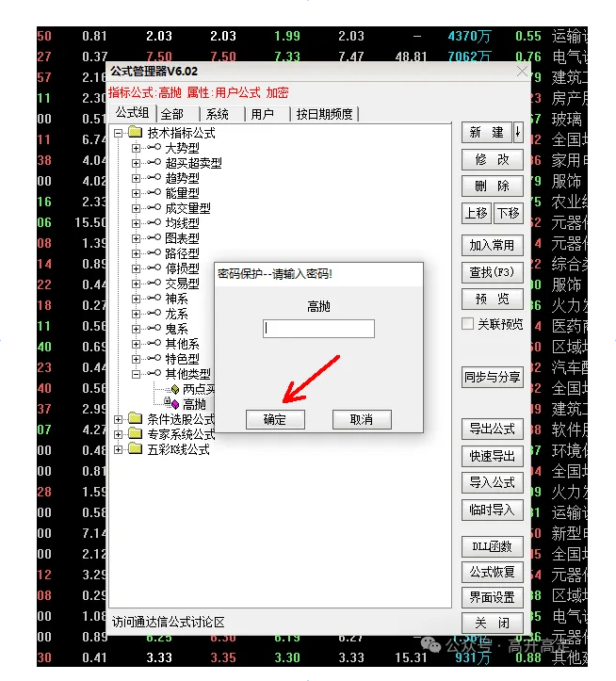The width and height of the screenshot is (616, 681).
Task: Click the category icon beside 龙系
Action: [154, 313]
